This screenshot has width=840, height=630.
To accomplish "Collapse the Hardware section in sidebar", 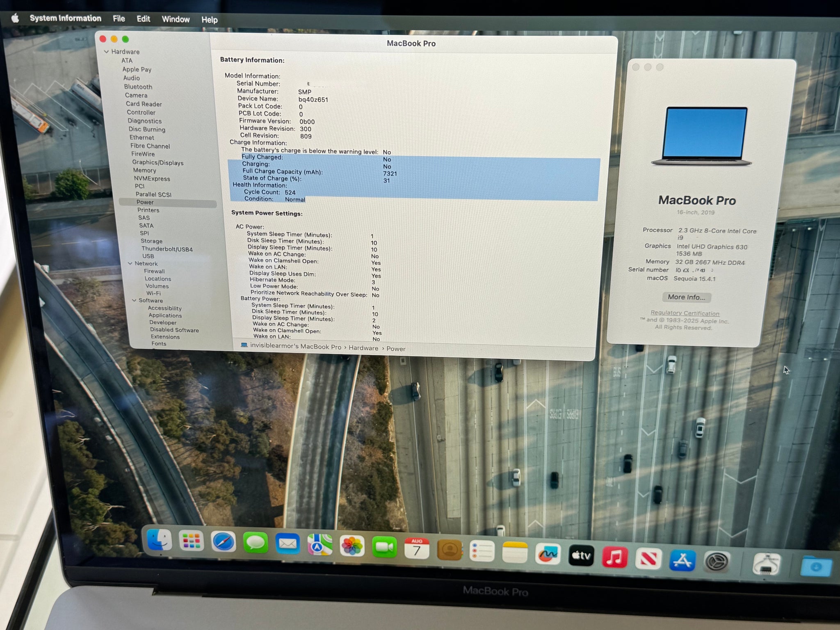I will 106,52.
